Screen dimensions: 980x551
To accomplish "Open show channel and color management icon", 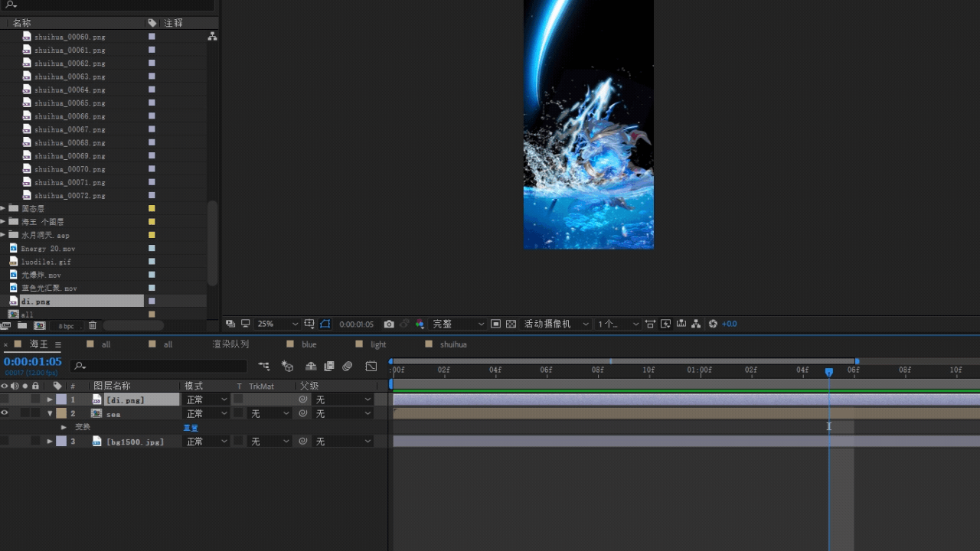I will (420, 324).
